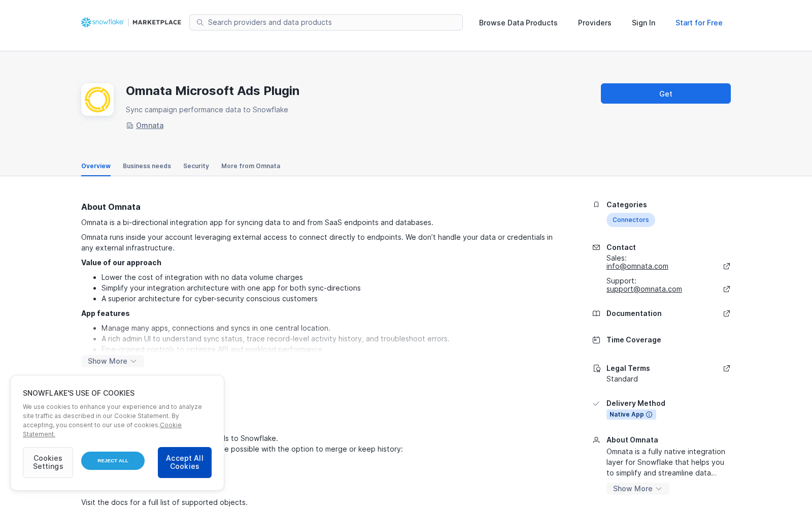Viewport: 812px width, 508px height.
Task: Open the Cookie Statement link
Action: pyautogui.click(x=171, y=425)
